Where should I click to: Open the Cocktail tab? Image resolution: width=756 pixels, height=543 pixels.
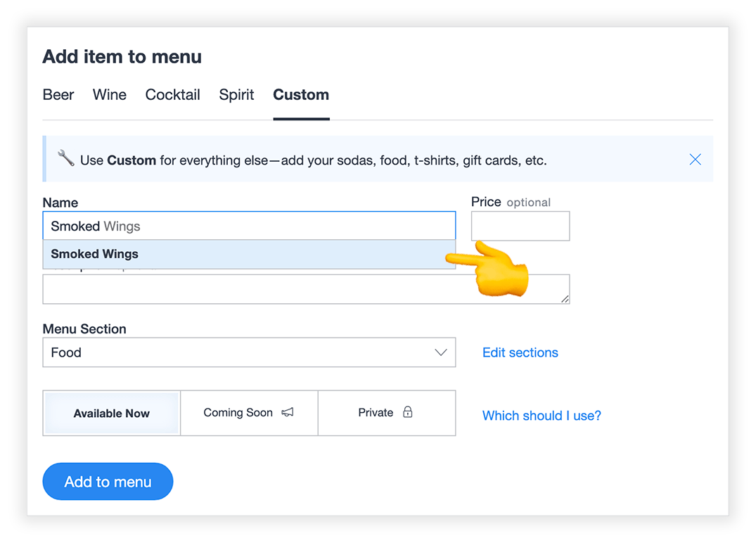pyautogui.click(x=172, y=94)
